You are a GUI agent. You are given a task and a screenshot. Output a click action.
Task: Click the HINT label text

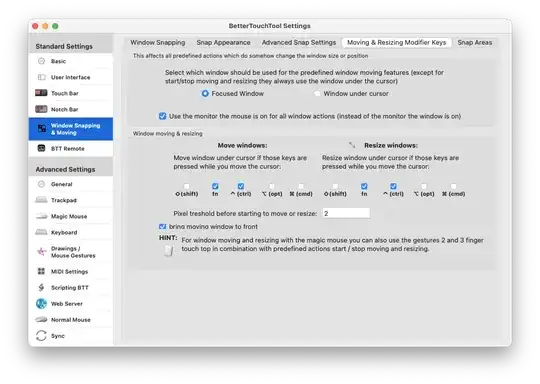coord(168,238)
